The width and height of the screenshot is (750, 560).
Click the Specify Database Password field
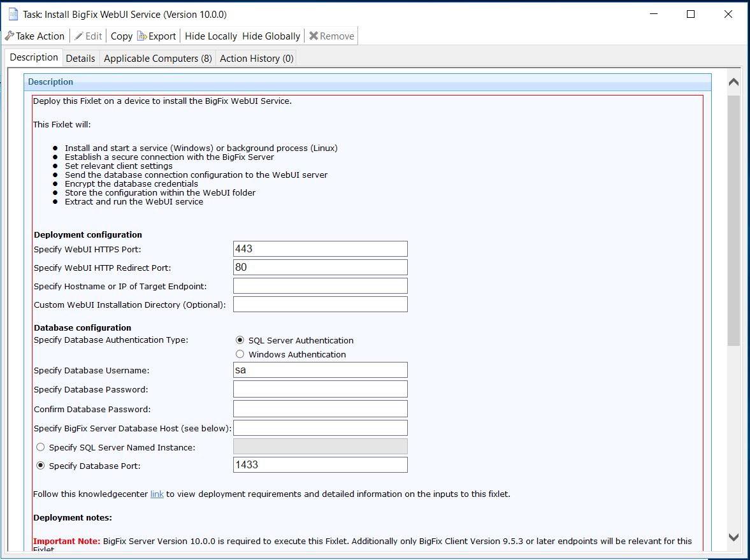coord(320,389)
